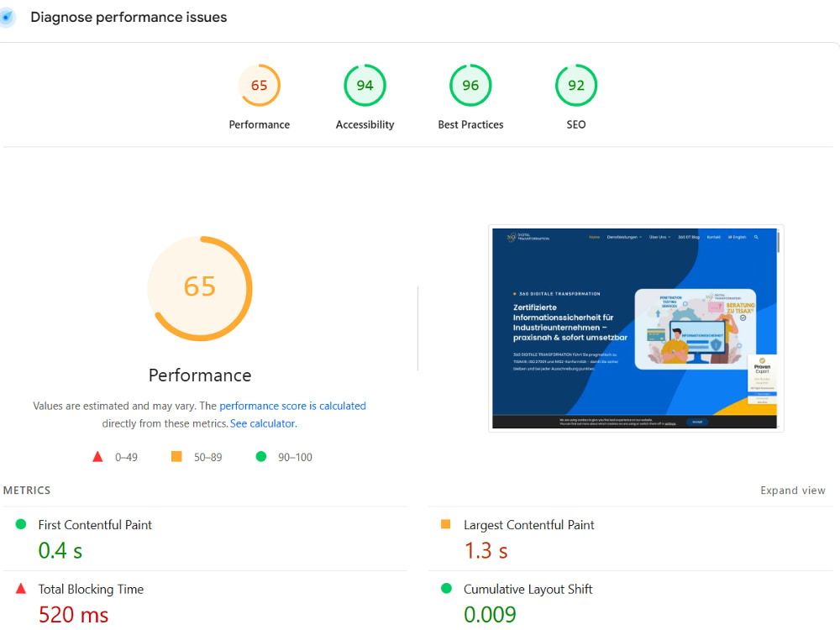Click the large 65 performance gauge
Viewport: 840px width, 630px height.
[200, 288]
